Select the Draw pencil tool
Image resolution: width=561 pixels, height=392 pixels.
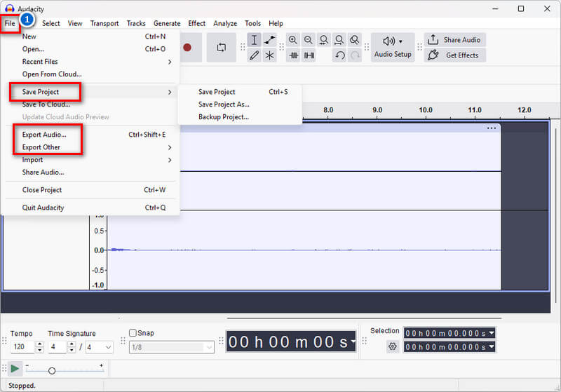254,55
